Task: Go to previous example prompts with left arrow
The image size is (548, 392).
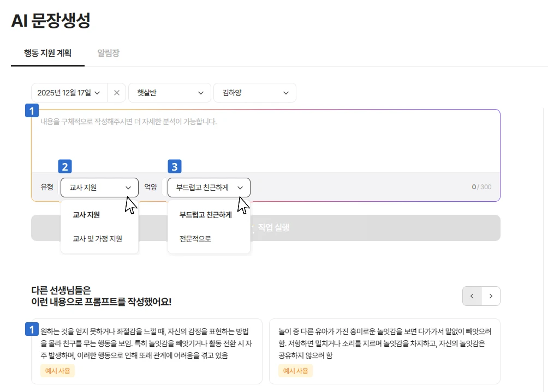Action: (x=472, y=296)
